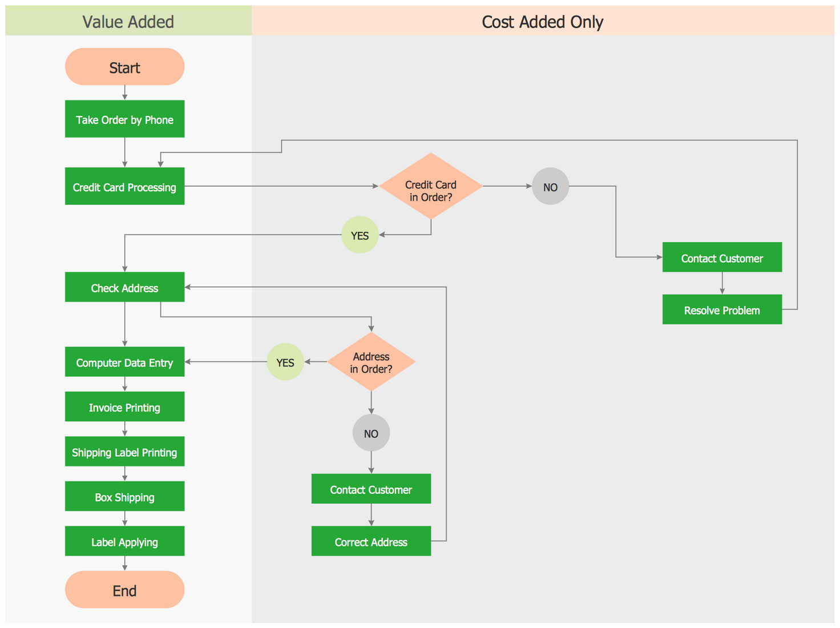Select the Contact Customer box above Resolve Problem
The height and width of the screenshot is (628, 840).
[722, 257]
